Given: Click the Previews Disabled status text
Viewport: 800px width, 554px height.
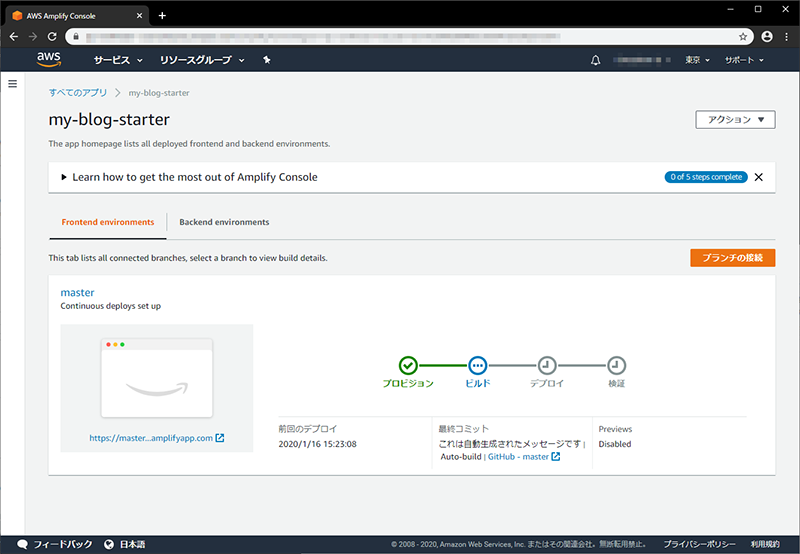Looking at the screenshot, I should point(615,444).
